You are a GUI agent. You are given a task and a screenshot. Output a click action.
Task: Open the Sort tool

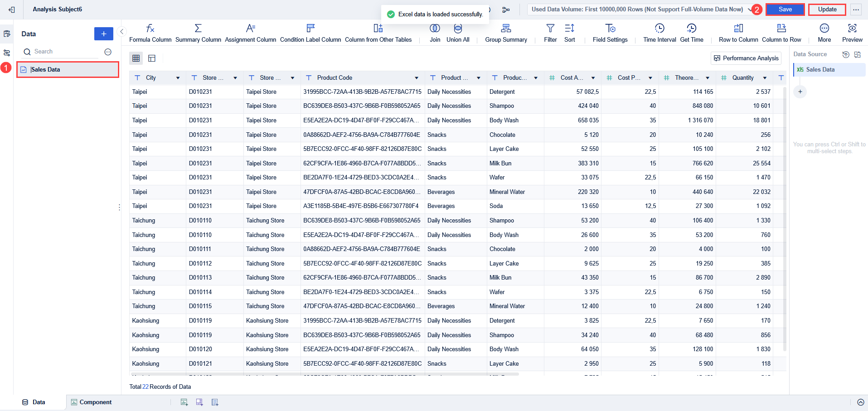[570, 34]
